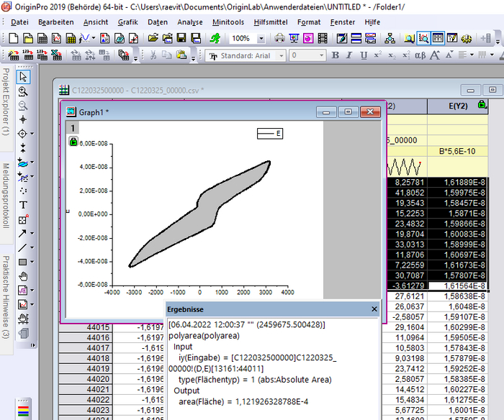Open the font size dropdown
This screenshot has height=420, width=504.
pyautogui.click(x=320, y=55)
